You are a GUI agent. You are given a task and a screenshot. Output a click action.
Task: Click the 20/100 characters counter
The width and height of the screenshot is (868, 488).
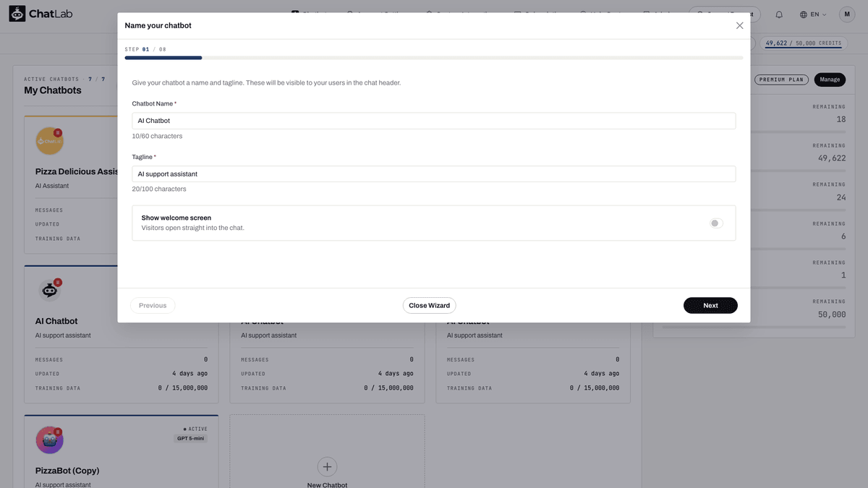[x=159, y=189]
